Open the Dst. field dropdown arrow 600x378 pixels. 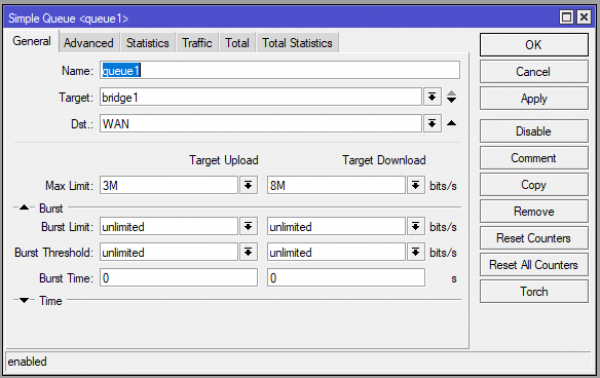point(432,124)
